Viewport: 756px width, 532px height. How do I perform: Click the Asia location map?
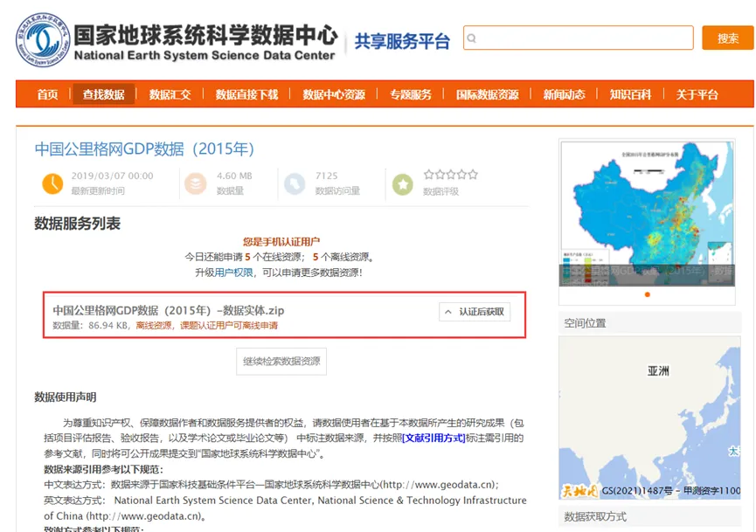click(x=649, y=418)
